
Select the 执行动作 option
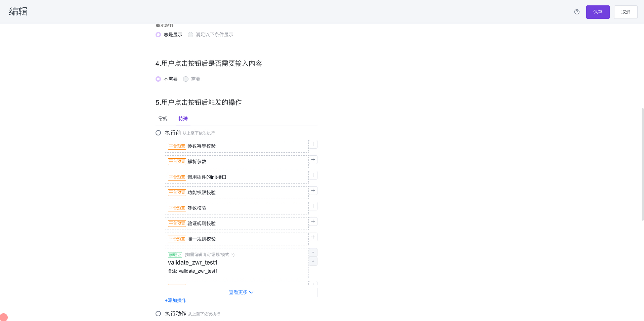click(158, 313)
